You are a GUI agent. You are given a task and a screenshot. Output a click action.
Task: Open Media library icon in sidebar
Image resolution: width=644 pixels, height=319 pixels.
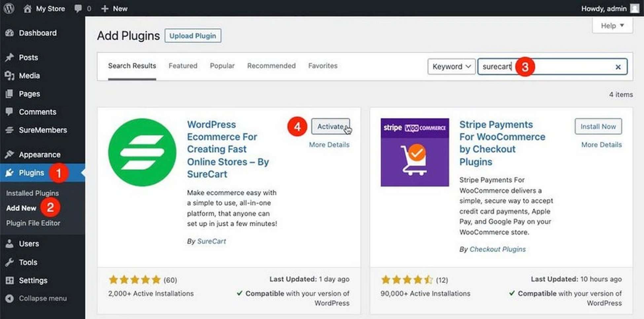click(x=10, y=76)
